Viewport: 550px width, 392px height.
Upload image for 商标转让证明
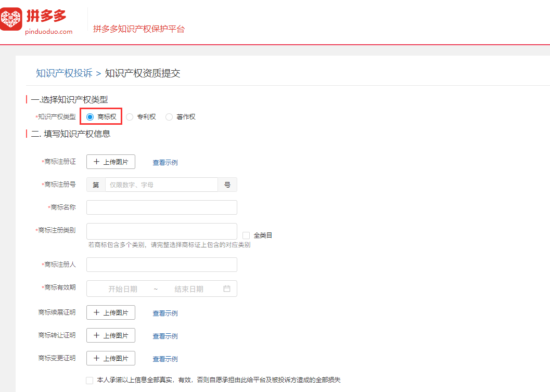click(x=110, y=335)
